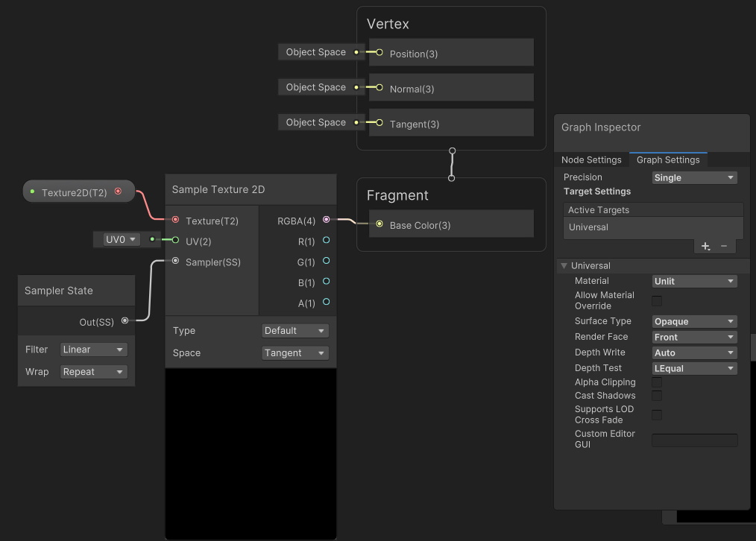Change the UV0 channel dropdown
This screenshot has width=756, height=541.
coord(118,239)
